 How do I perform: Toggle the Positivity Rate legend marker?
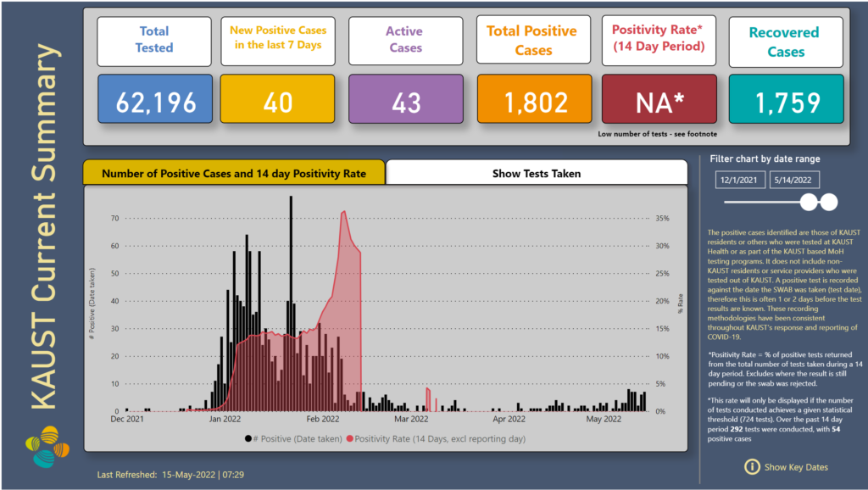tap(349, 438)
